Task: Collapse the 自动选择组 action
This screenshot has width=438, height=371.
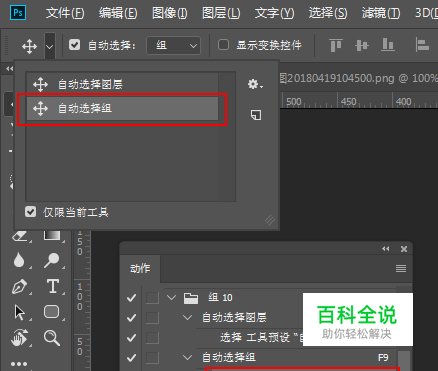Action: [x=188, y=358]
